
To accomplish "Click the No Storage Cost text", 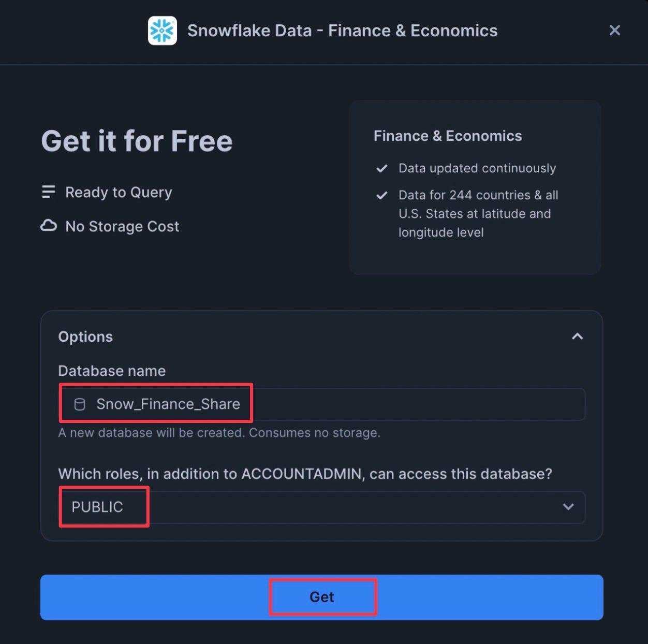I will coord(122,226).
